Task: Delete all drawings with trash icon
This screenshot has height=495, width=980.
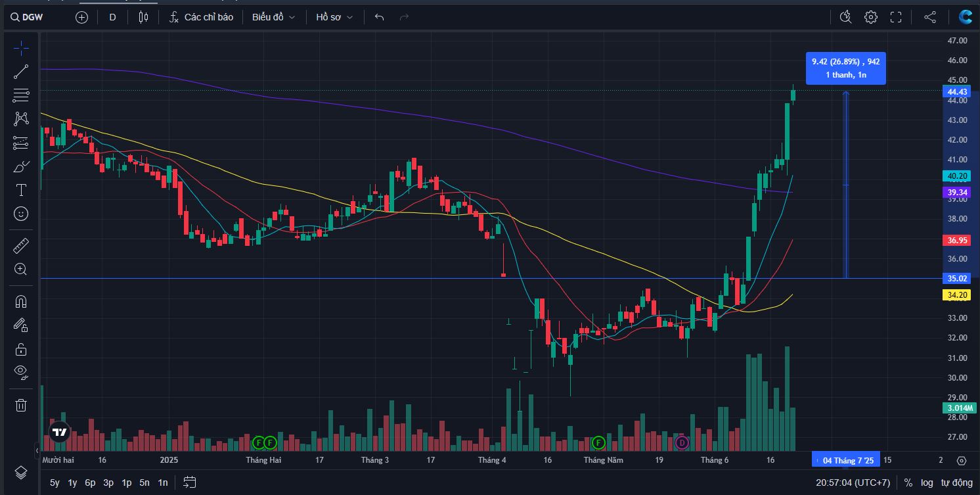Action: [21, 405]
